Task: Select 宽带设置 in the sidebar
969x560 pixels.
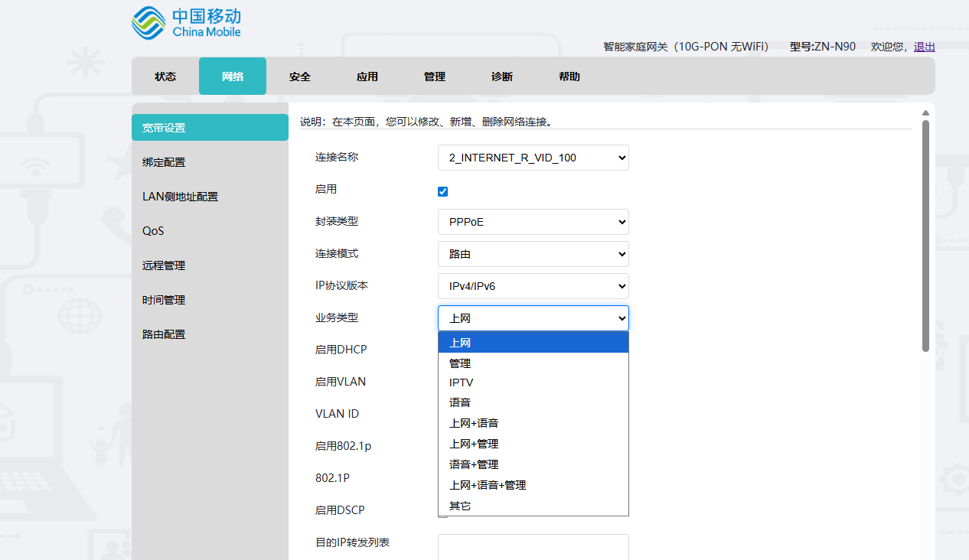Action: click(x=210, y=128)
